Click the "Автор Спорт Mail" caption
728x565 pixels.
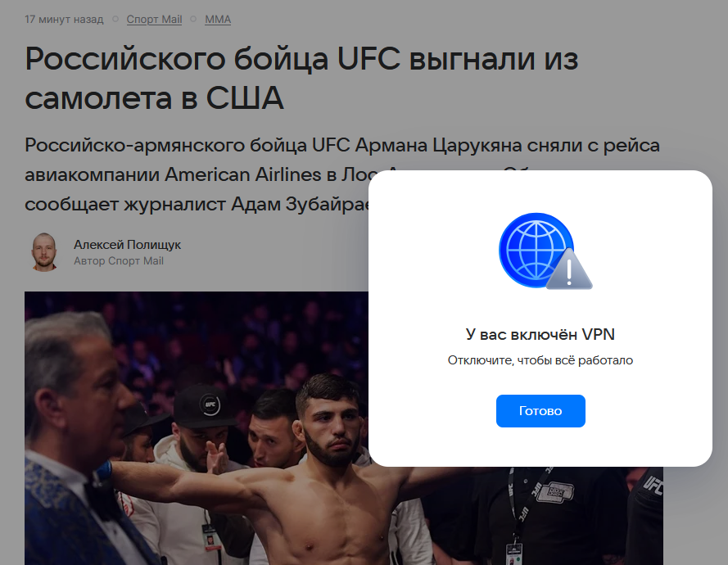tap(119, 261)
